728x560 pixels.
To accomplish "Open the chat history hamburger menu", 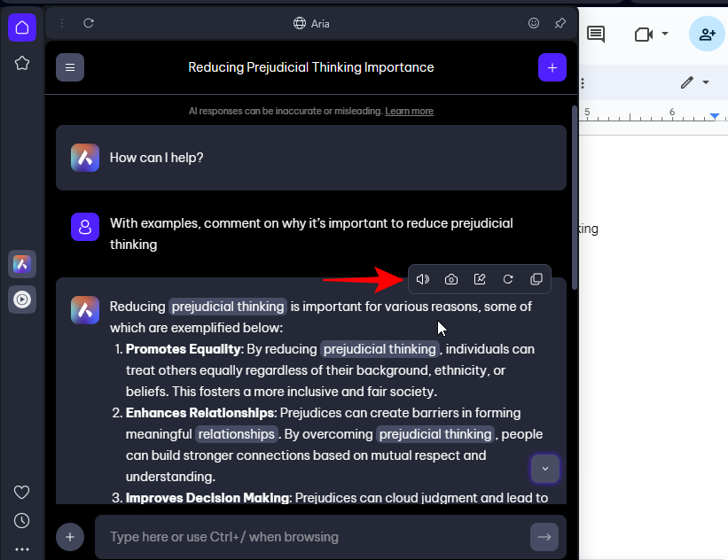I will coord(70,67).
